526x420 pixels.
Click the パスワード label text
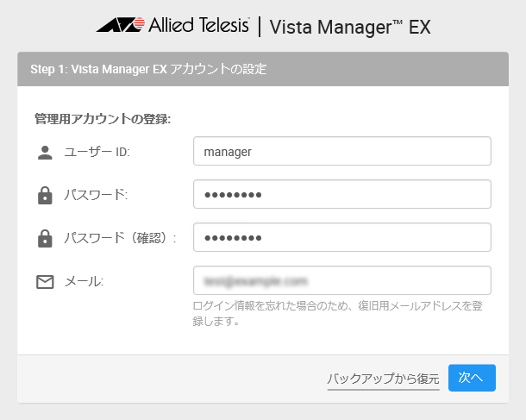(x=96, y=196)
